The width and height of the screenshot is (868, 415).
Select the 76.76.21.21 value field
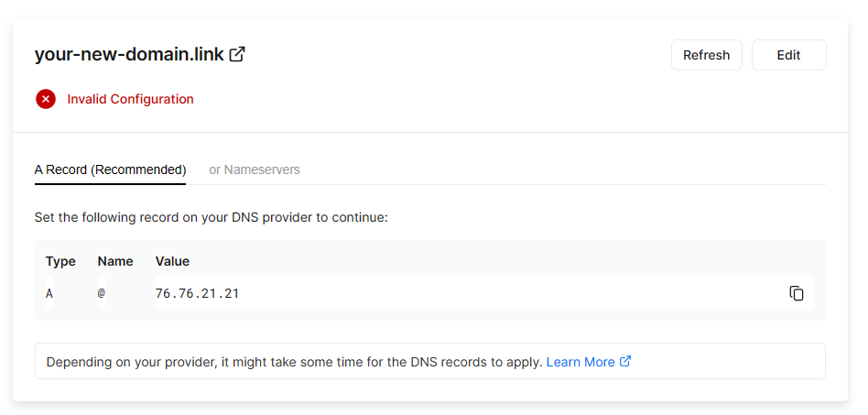point(198,293)
